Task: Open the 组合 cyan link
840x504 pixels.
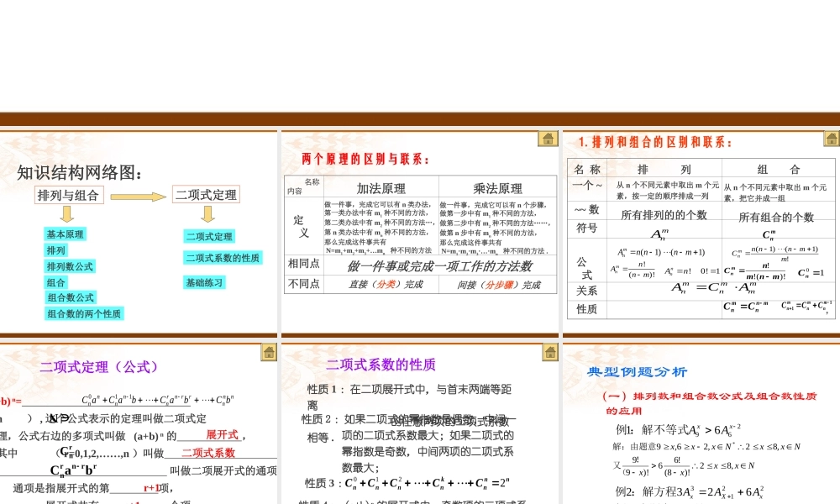Action: [x=55, y=282]
